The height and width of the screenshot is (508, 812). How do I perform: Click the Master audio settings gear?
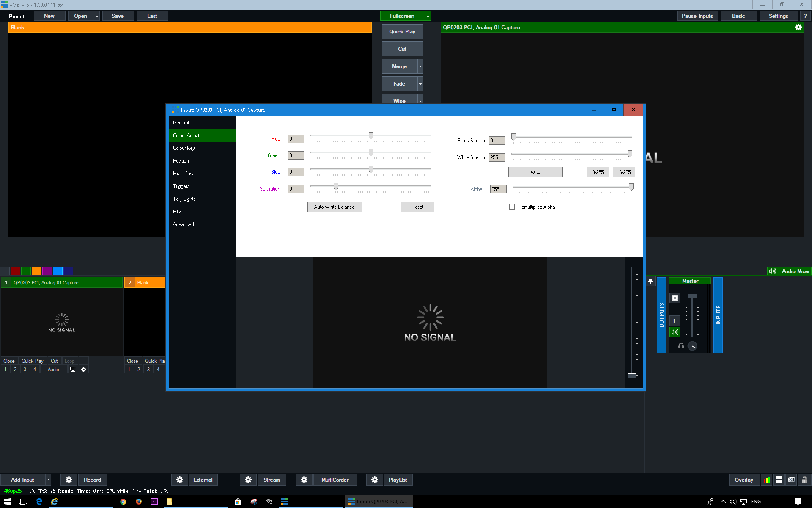click(x=675, y=298)
